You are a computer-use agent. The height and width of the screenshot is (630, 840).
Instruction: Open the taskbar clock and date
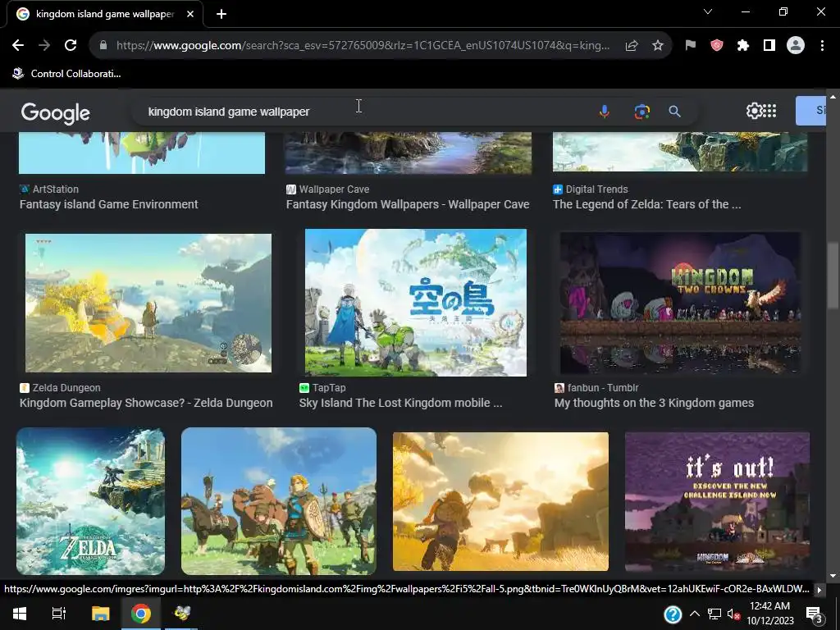pos(770,614)
